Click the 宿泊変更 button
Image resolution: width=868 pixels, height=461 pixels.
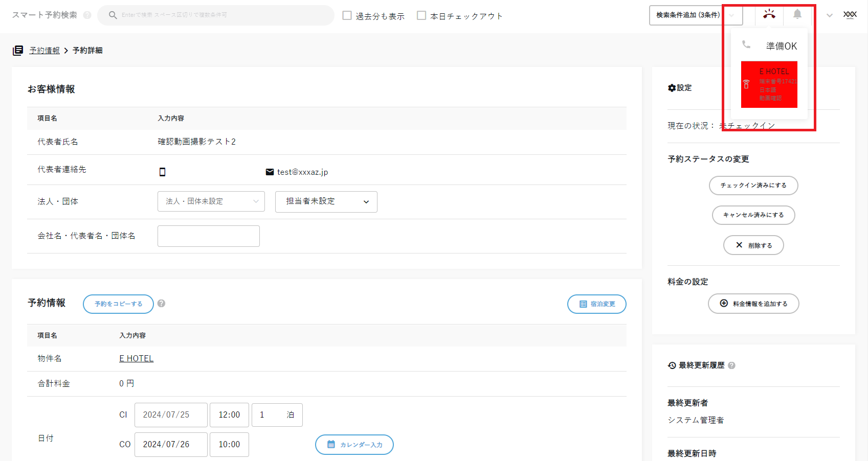tap(596, 304)
